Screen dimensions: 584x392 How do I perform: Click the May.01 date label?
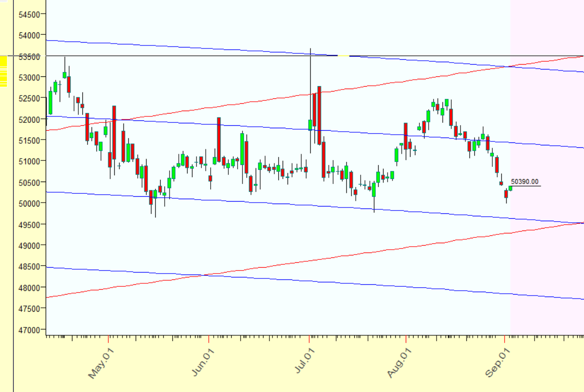point(98,365)
